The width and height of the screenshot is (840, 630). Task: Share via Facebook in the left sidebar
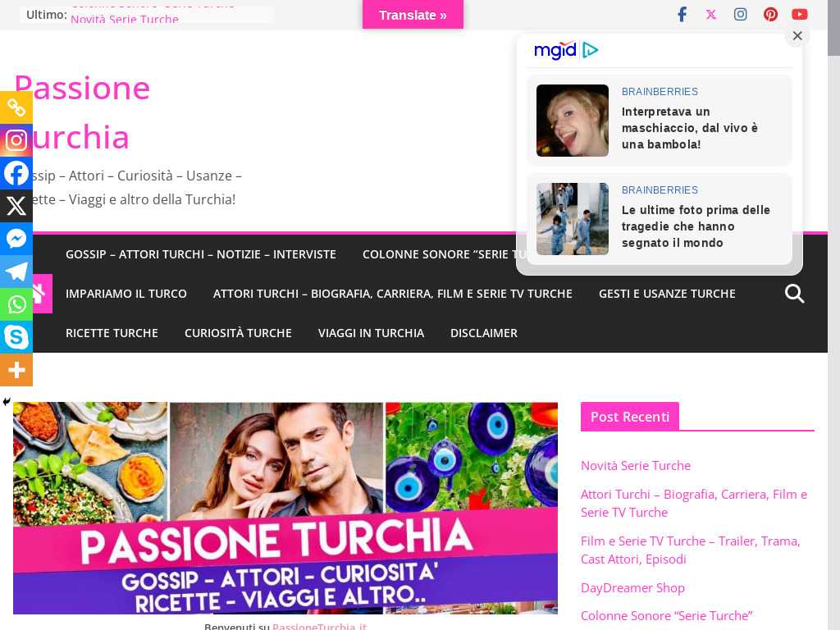pos(16,173)
